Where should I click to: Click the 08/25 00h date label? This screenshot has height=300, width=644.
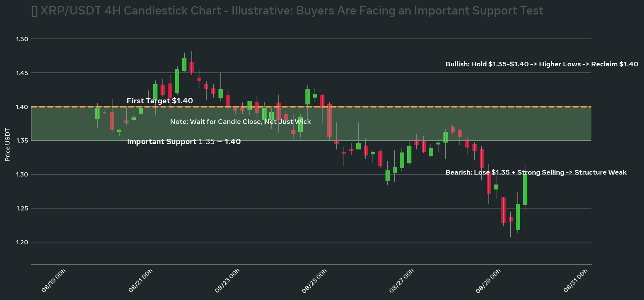pos(315,281)
